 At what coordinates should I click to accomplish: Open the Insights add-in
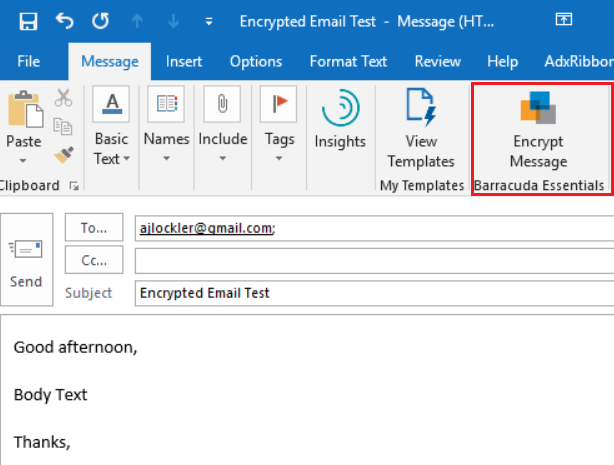(x=339, y=108)
